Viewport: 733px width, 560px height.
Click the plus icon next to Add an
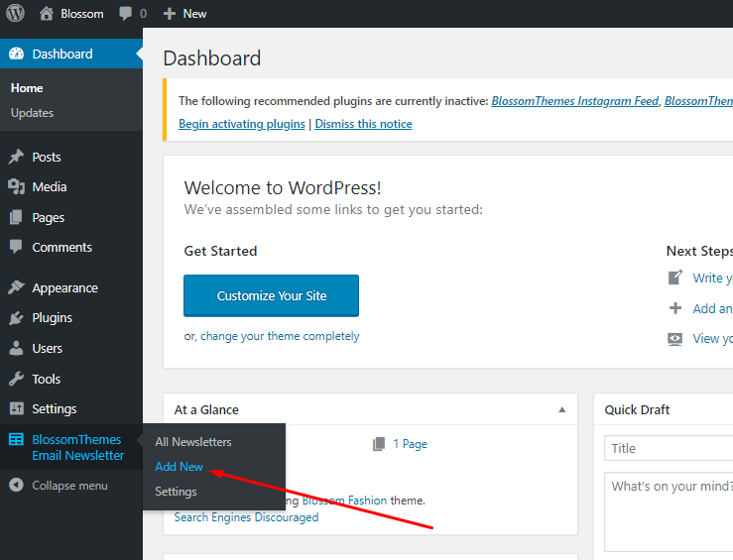(675, 308)
